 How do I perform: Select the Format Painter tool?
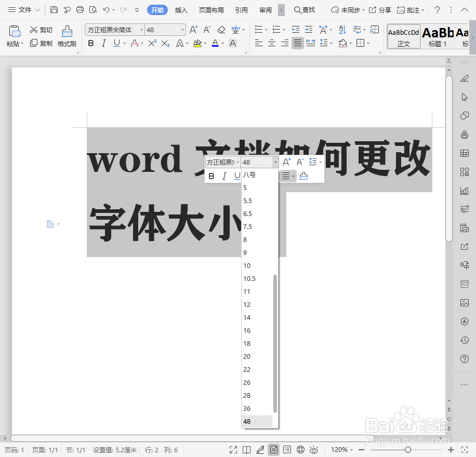pos(67,36)
